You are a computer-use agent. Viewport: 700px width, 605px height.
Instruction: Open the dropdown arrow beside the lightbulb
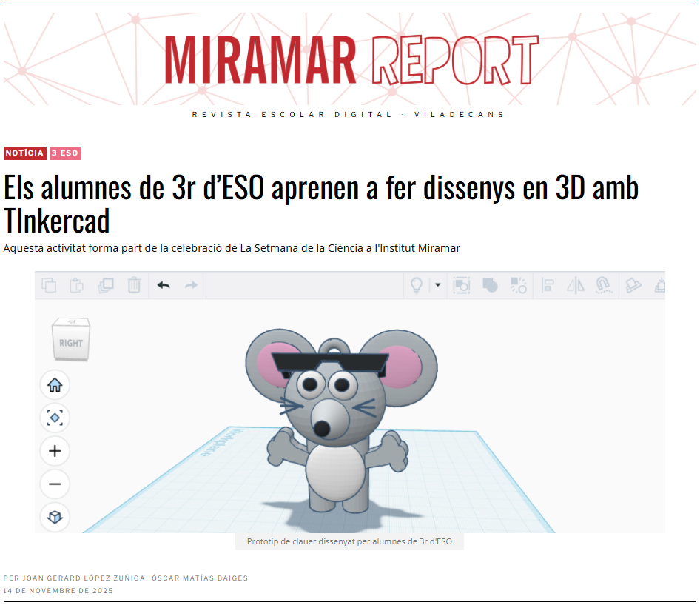tap(437, 285)
